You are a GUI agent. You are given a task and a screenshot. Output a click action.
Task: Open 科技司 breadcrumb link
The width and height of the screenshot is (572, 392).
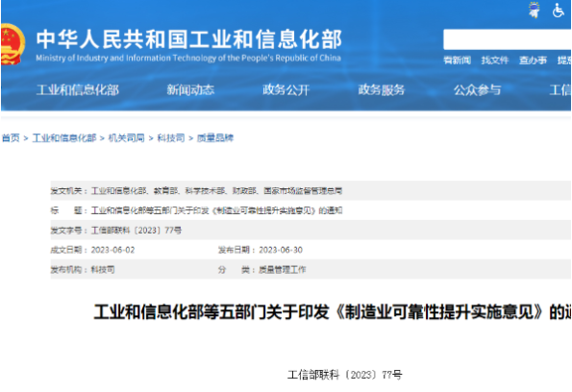pyautogui.click(x=171, y=137)
